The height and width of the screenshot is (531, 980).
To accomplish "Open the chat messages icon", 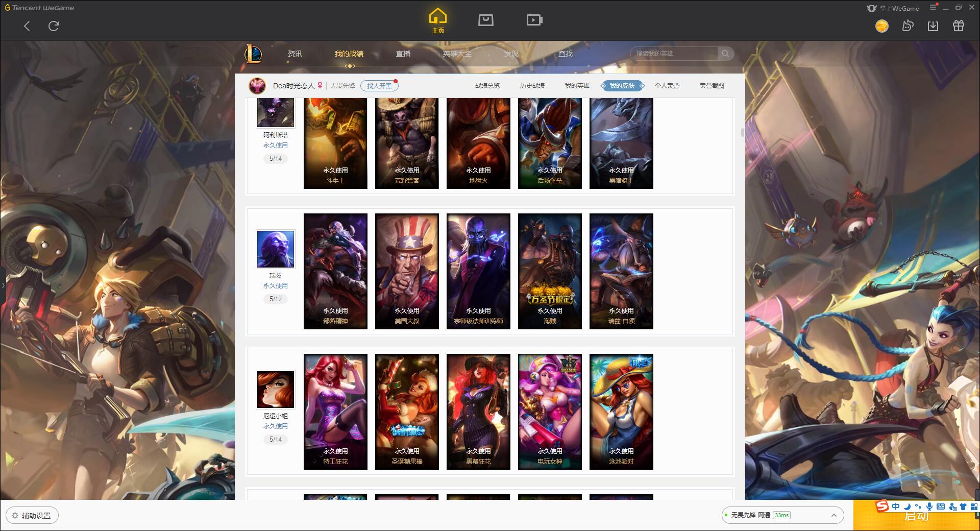I will (x=908, y=26).
